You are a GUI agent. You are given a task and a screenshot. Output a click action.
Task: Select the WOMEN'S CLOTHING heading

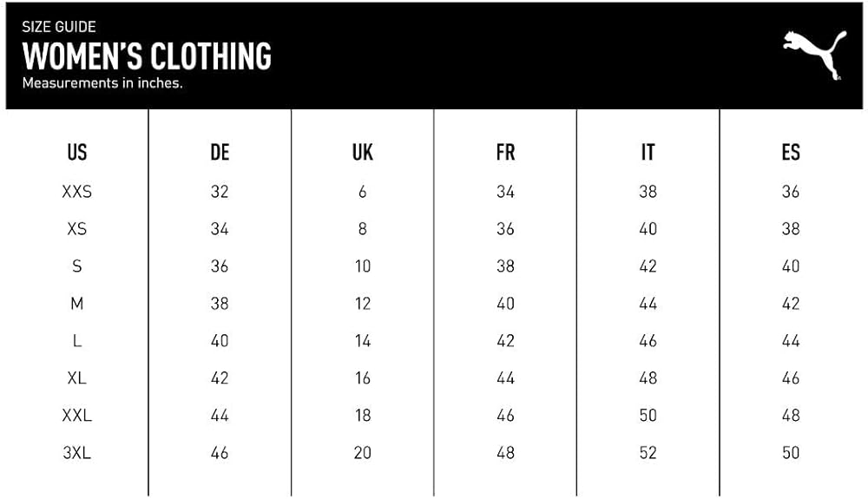click(147, 56)
